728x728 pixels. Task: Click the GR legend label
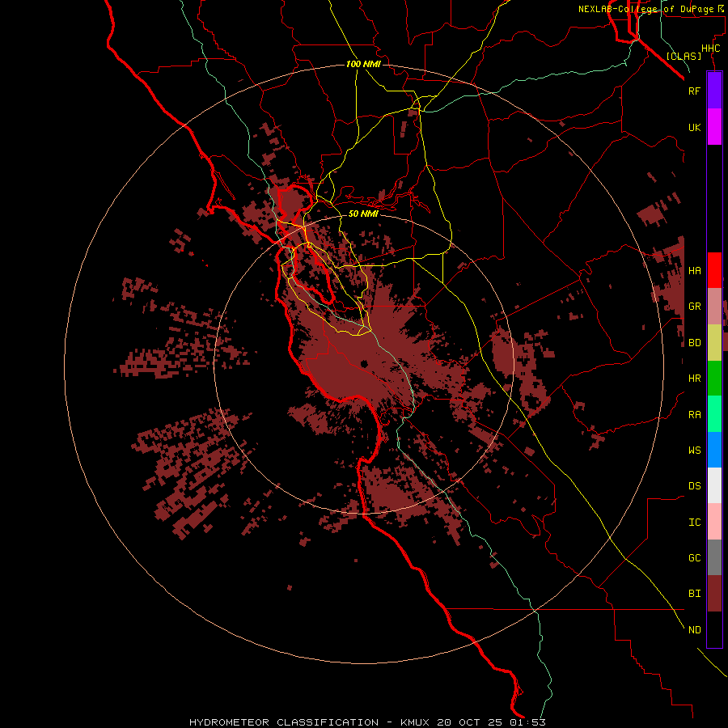coord(694,307)
